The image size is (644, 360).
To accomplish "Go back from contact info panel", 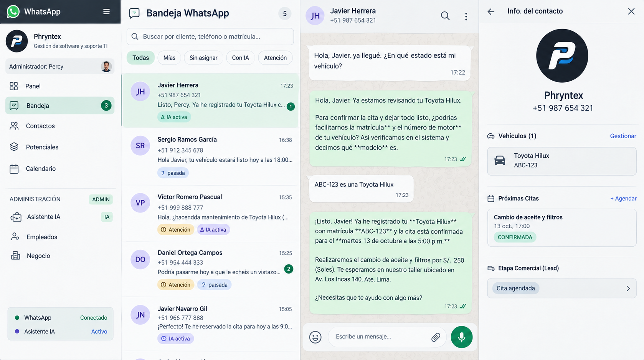I will coord(491,12).
